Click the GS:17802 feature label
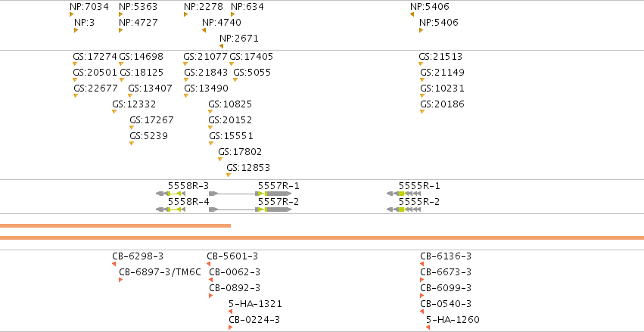This screenshot has width=644, height=332. tap(240, 152)
